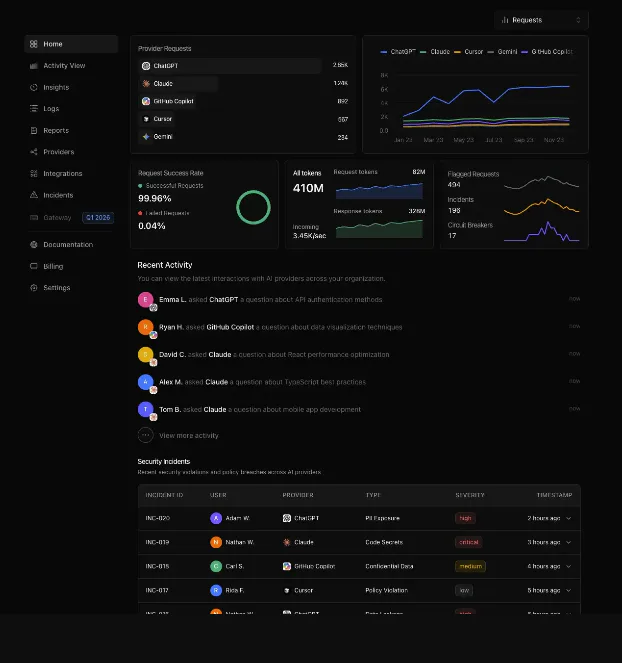Image resolution: width=622 pixels, height=663 pixels.
Task: Click Adam W. avatar in incidents table
Action: pyautogui.click(x=216, y=518)
